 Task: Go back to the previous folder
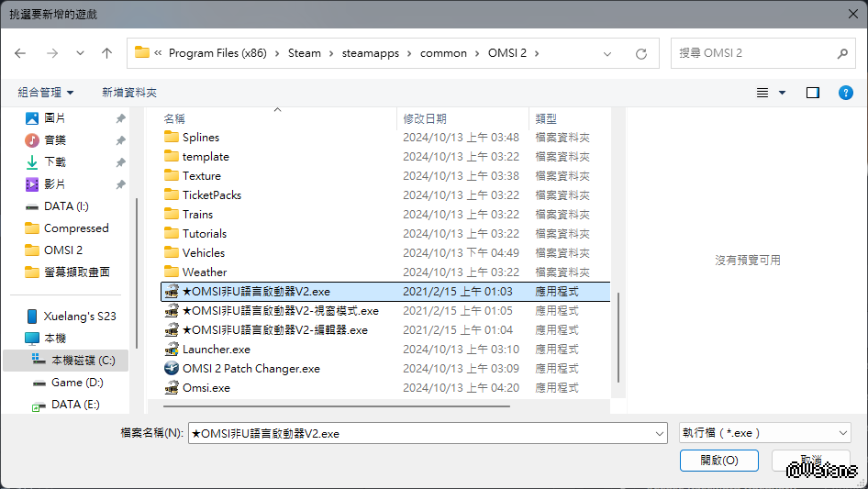(x=20, y=53)
